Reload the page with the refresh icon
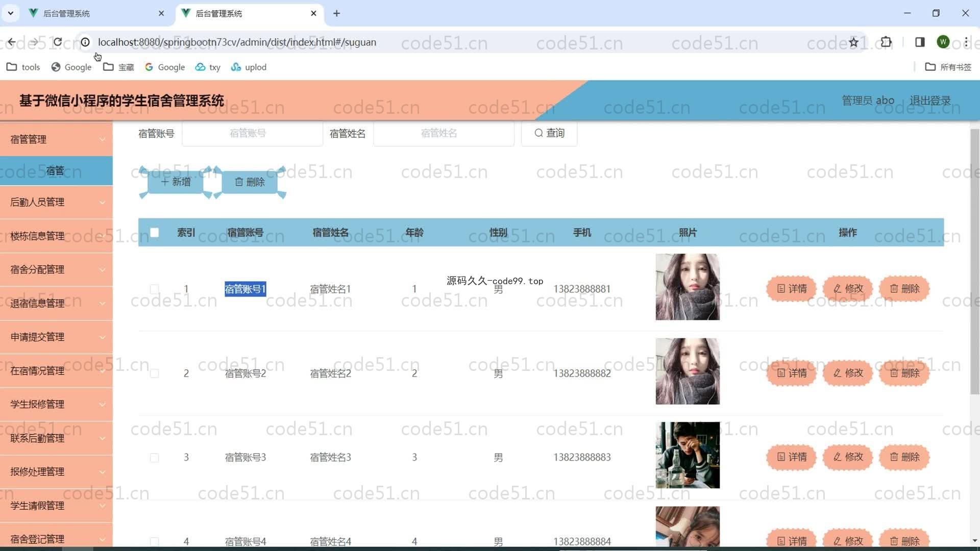Viewport: 980px width, 551px height. (58, 42)
